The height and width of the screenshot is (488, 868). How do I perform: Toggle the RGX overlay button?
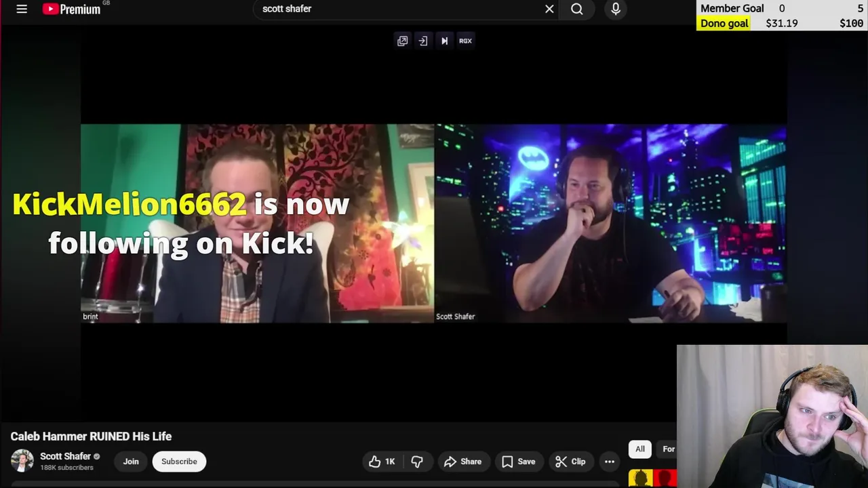[465, 41]
